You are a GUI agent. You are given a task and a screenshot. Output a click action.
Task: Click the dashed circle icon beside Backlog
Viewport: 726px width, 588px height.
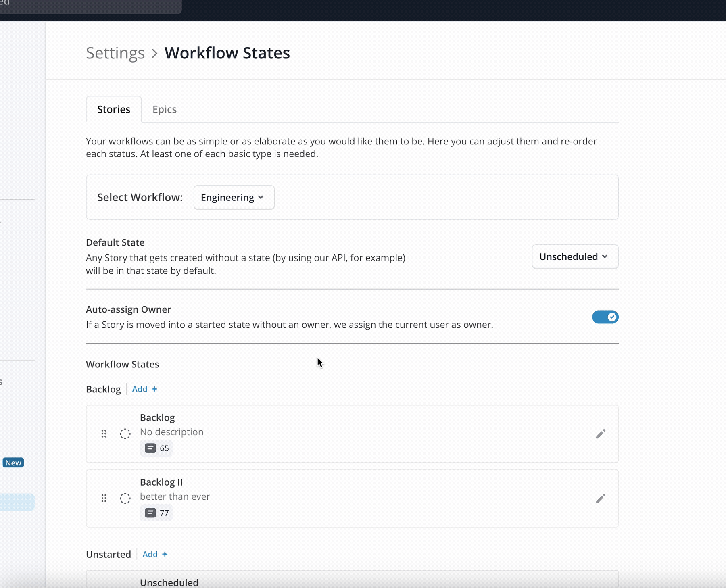125,434
